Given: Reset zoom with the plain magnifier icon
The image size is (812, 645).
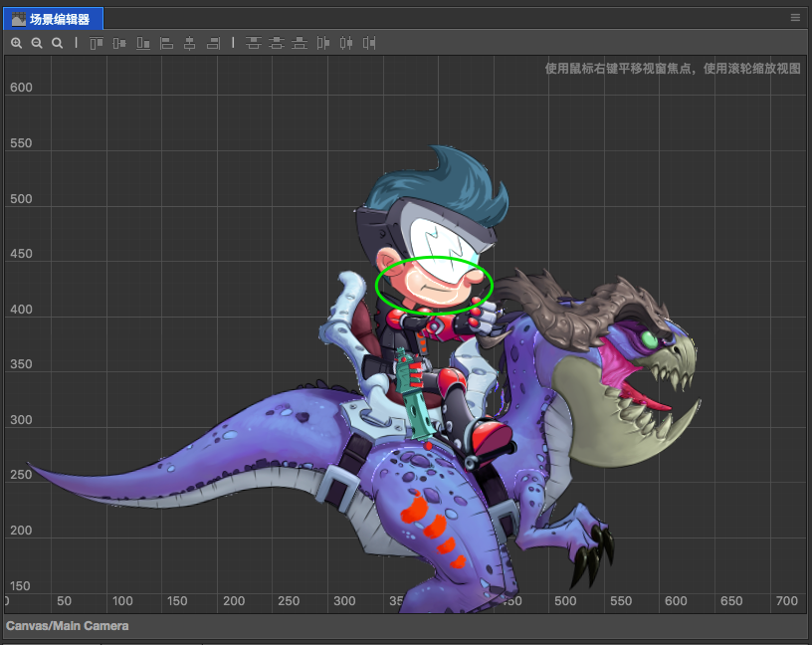Looking at the screenshot, I should coord(57,43).
